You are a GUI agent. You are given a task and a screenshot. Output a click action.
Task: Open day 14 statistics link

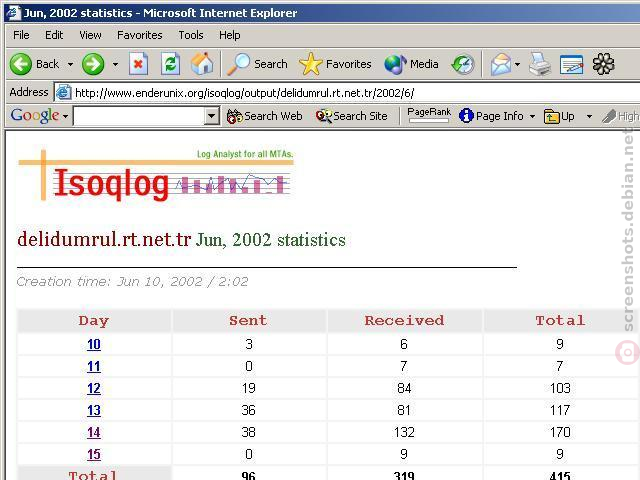pos(94,433)
